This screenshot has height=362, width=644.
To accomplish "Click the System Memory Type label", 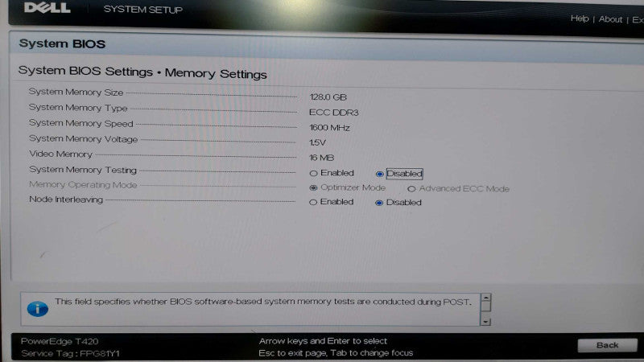I will click(x=78, y=108).
